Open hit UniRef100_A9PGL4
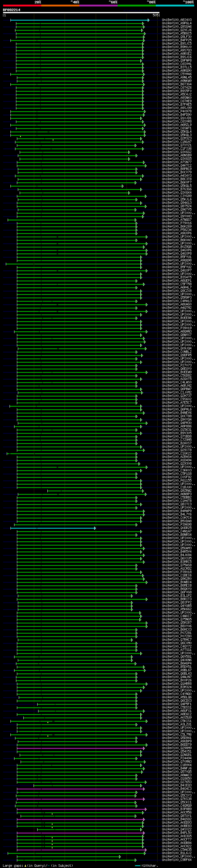 177,23
